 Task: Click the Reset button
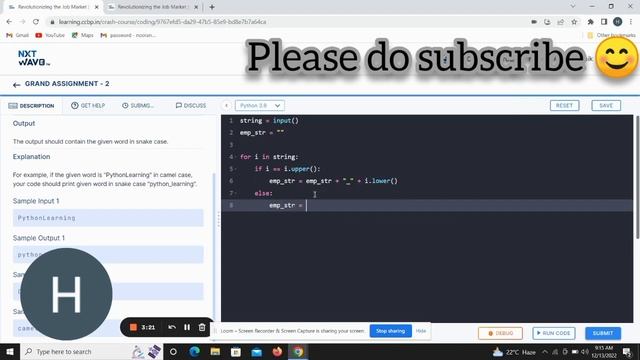[x=564, y=105]
